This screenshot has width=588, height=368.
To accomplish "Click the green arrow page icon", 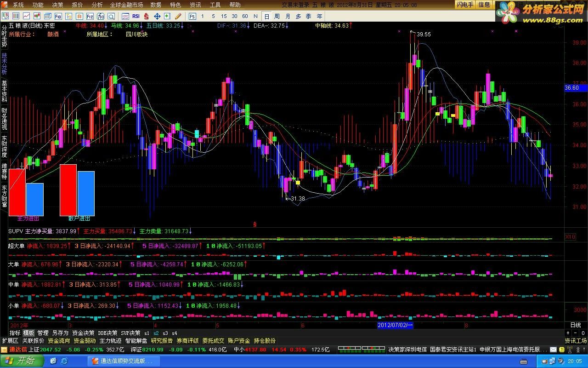I will pyautogui.click(x=167, y=16).
